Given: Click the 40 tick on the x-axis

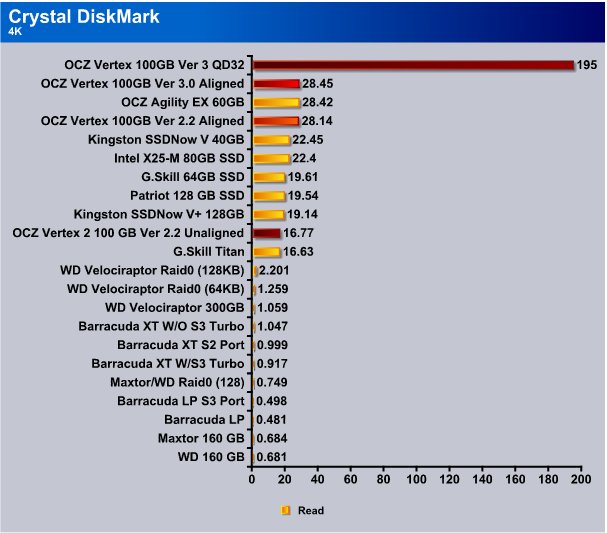Looking at the screenshot, I should (x=317, y=479).
